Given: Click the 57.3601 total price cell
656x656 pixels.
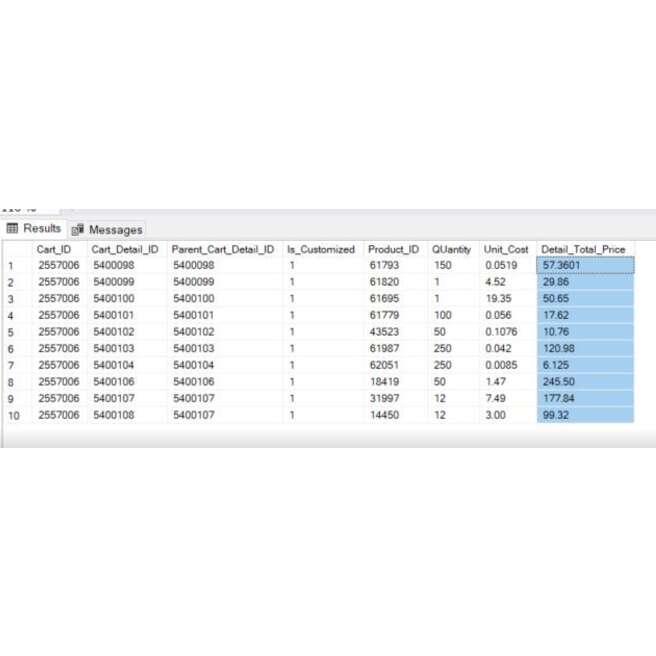Looking at the screenshot, I should 584,266.
